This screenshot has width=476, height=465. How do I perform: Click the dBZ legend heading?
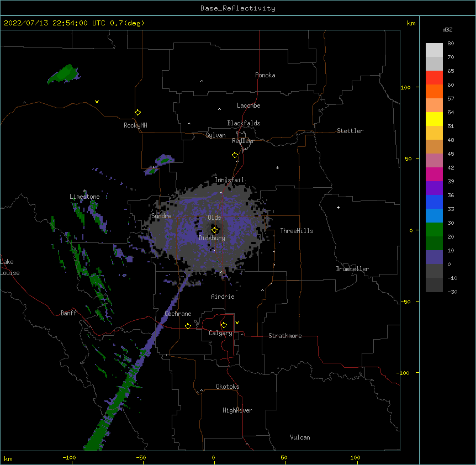pos(447,30)
